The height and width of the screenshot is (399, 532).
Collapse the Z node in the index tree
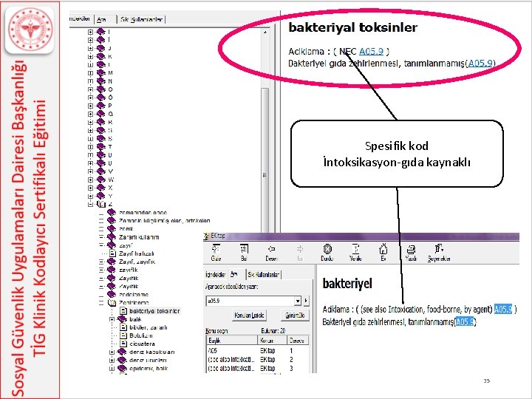click(90, 204)
